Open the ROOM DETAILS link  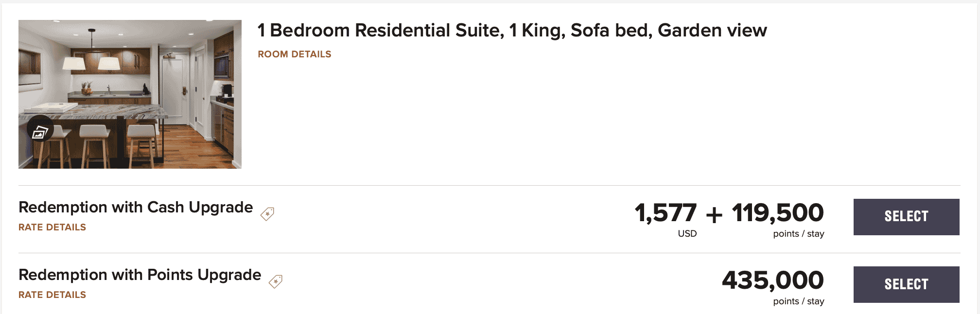pyautogui.click(x=294, y=54)
